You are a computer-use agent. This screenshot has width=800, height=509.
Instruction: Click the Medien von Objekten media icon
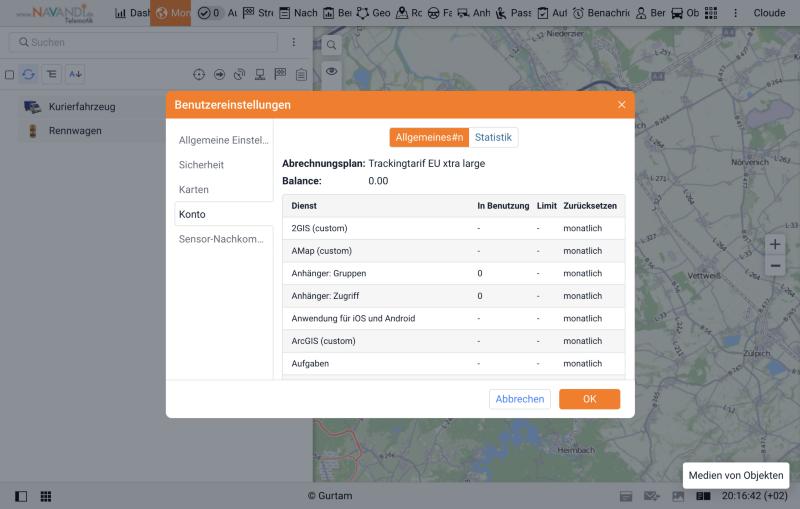[x=678, y=496]
